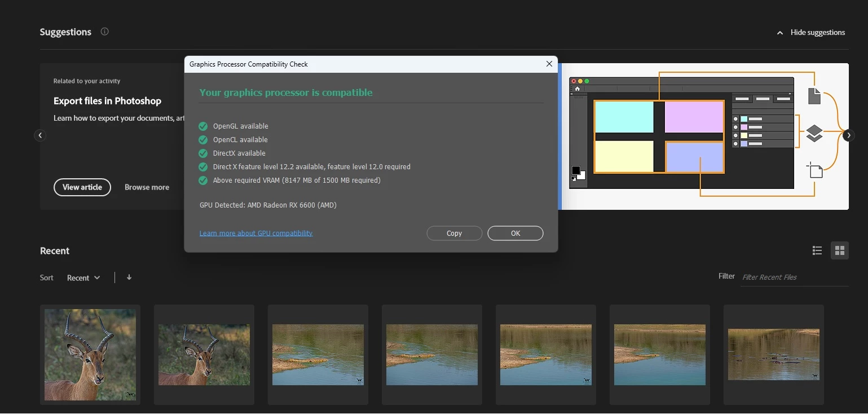
Task: Click the 'Related to your activity' label
Action: pyautogui.click(x=87, y=81)
